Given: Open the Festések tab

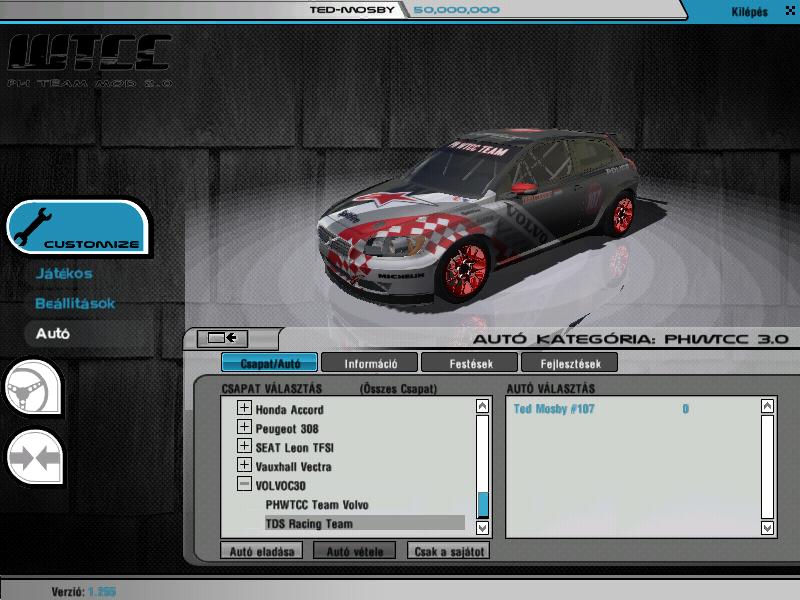Looking at the screenshot, I should (x=470, y=363).
